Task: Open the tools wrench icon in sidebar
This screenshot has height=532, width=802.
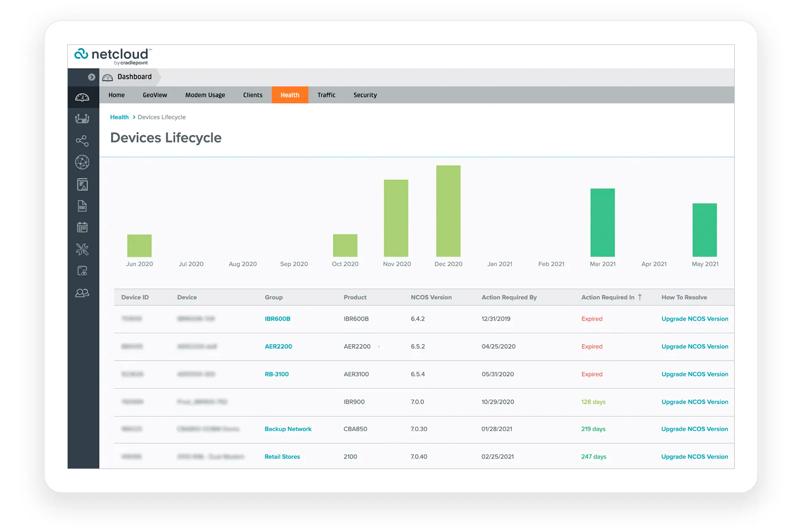Action: (x=82, y=249)
